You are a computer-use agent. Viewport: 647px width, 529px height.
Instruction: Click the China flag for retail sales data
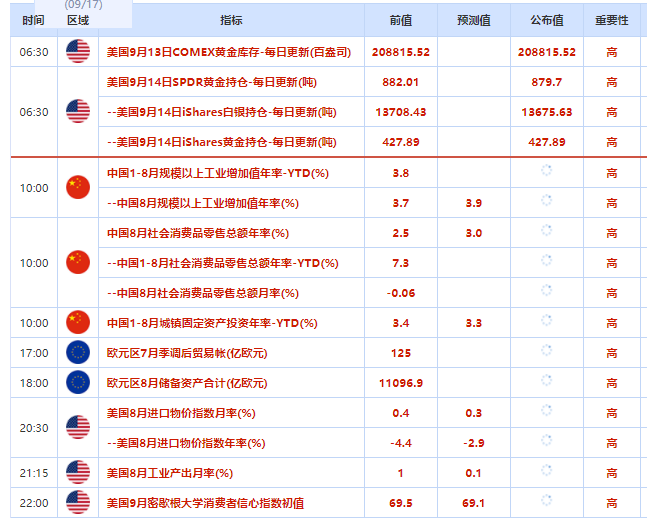pos(78,262)
